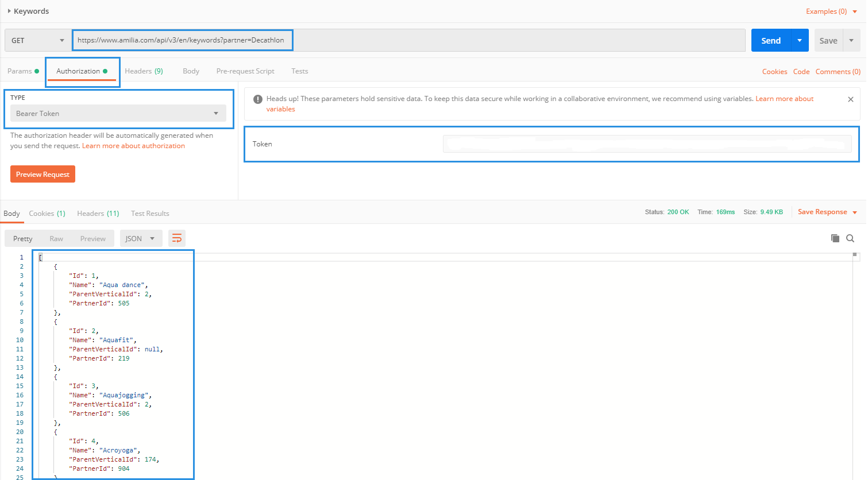
Task: Open Learn more about authorization link
Action: point(133,146)
